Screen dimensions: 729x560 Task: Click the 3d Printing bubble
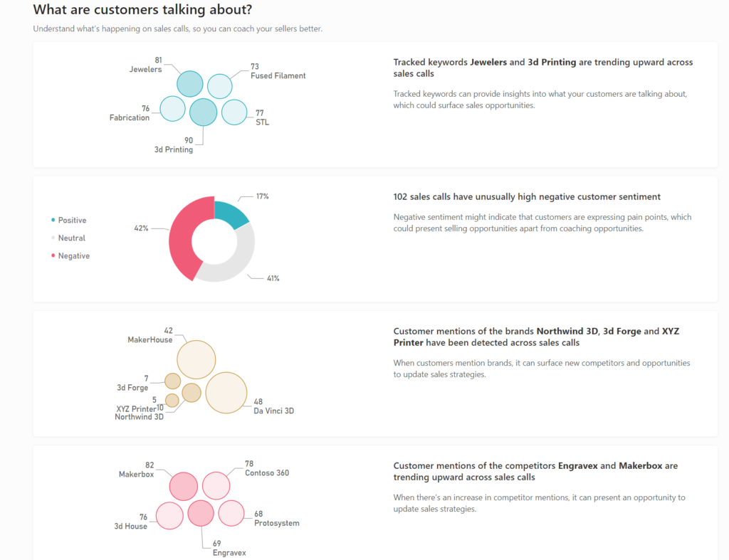point(203,111)
